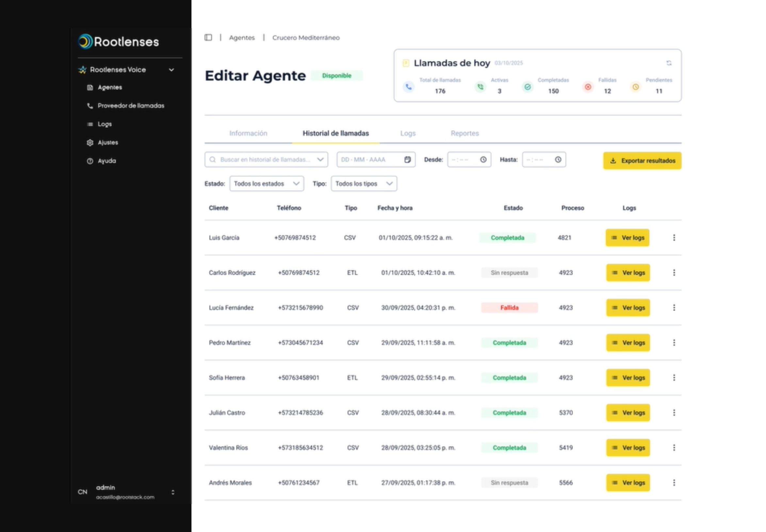Open Ayuda in the sidebar
This screenshot has height=532, width=766.
pos(107,161)
